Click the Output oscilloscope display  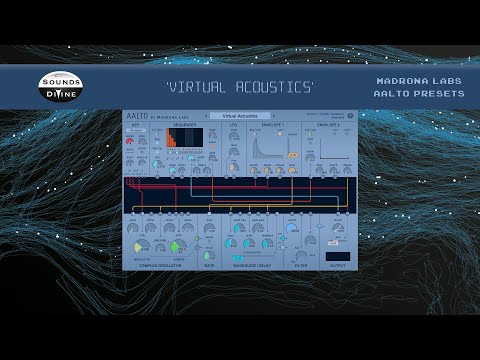pyautogui.click(x=338, y=256)
